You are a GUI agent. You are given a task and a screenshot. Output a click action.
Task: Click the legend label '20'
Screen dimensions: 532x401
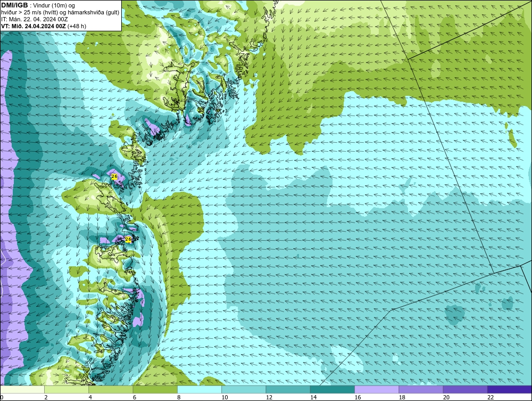[x=446, y=397]
